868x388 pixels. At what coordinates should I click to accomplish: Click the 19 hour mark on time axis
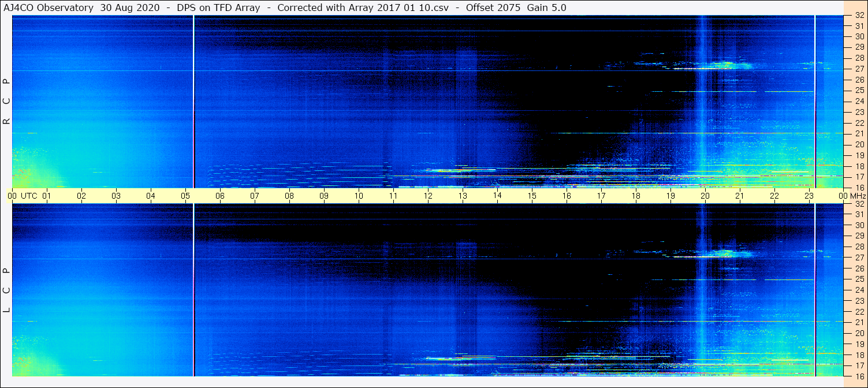coord(670,196)
